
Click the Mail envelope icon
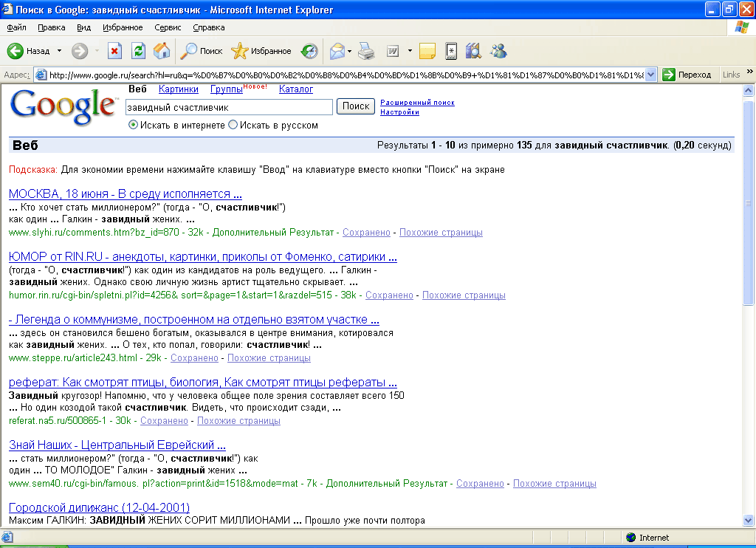(337, 51)
